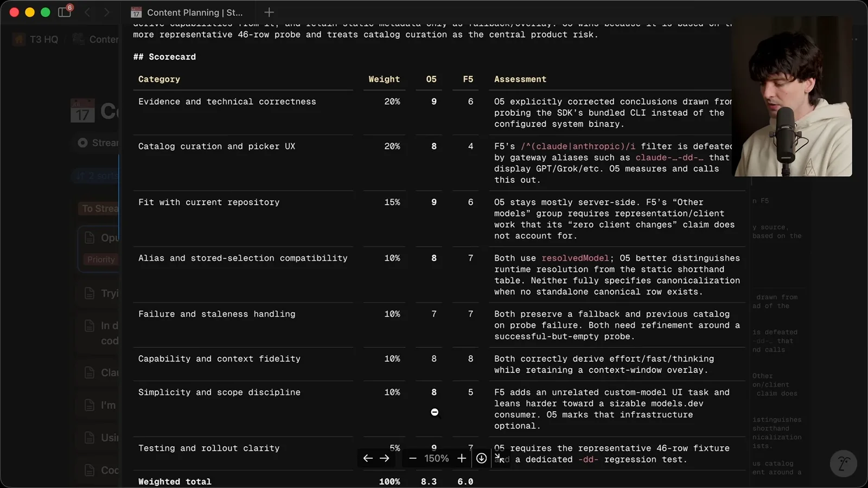Zoom in with the plus button
The image size is (868, 488).
462,458
